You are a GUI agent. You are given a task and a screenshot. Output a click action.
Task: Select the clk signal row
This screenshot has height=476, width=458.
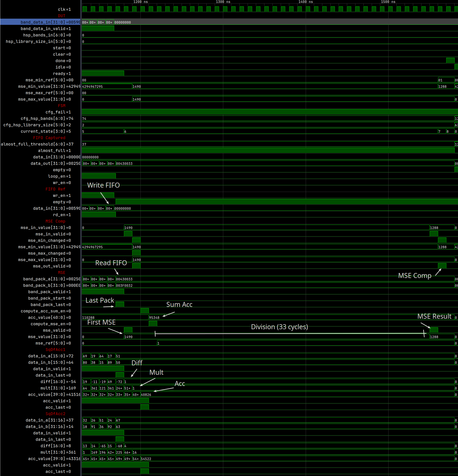64,10
